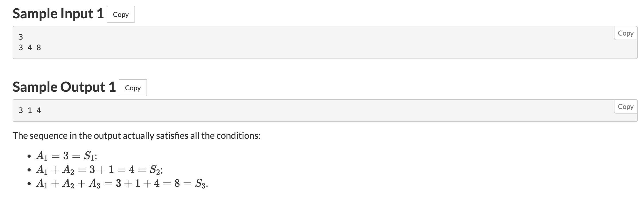Click Copy button inside the sample output box
The width and height of the screenshot is (644, 199).
(x=626, y=107)
